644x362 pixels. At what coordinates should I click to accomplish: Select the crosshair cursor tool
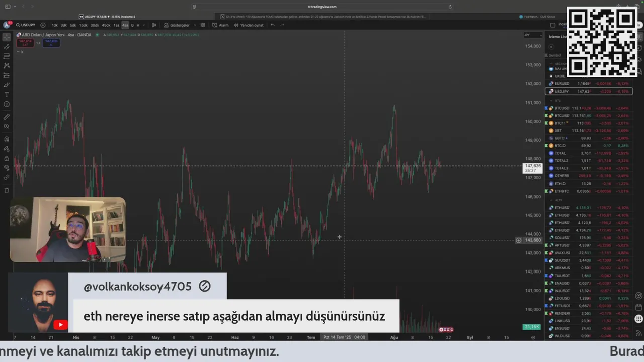pyautogui.click(x=7, y=37)
